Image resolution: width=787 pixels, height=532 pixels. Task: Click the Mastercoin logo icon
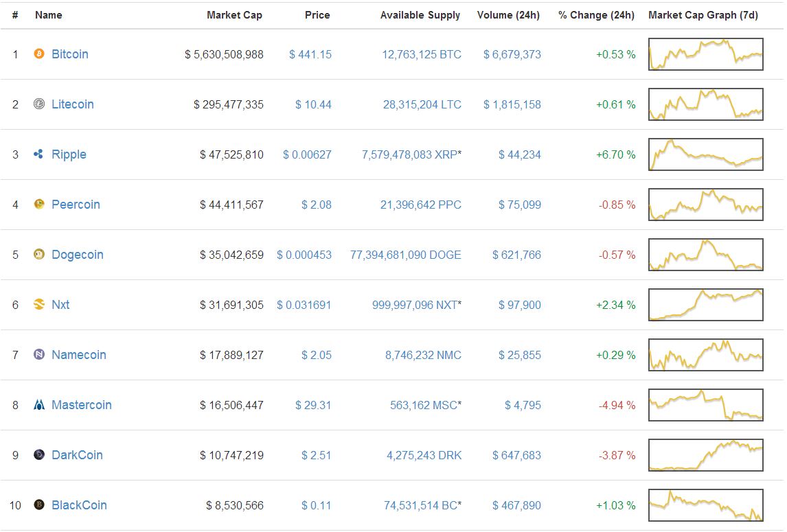pyautogui.click(x=39, y=404)
